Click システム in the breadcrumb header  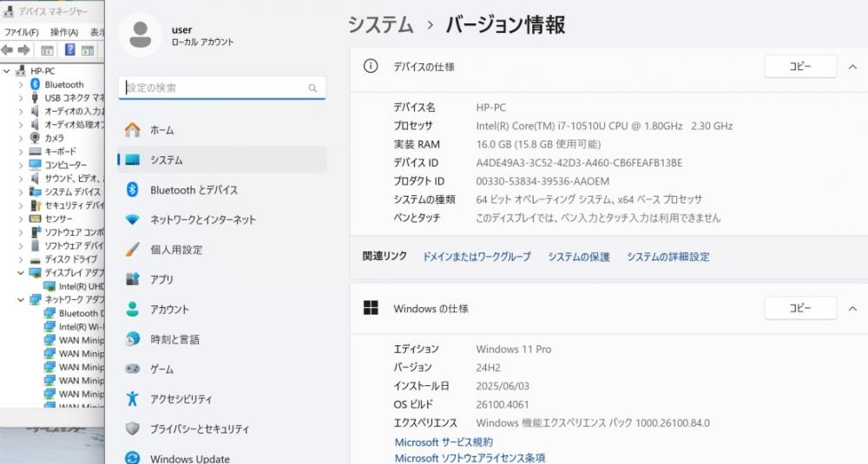(381, 25)
